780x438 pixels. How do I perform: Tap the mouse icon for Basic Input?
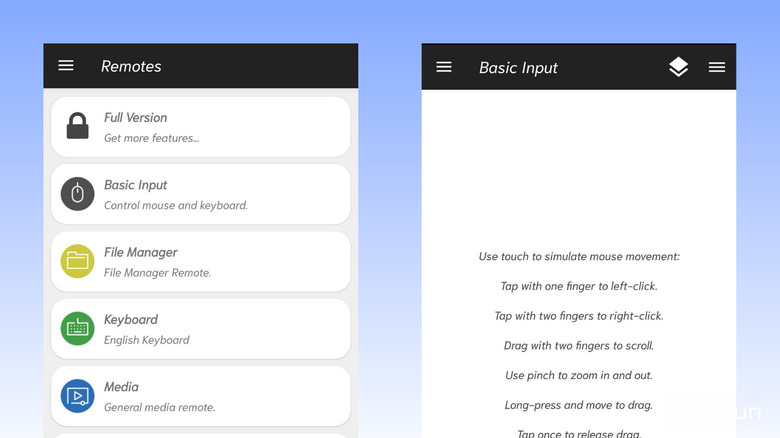coord(77,194)
